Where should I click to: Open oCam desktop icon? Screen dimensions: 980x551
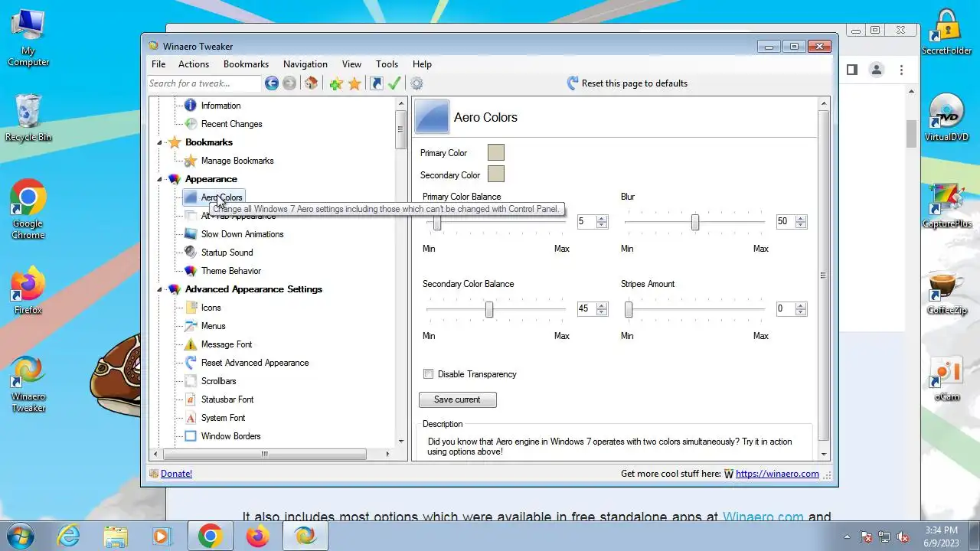(946, 379)
